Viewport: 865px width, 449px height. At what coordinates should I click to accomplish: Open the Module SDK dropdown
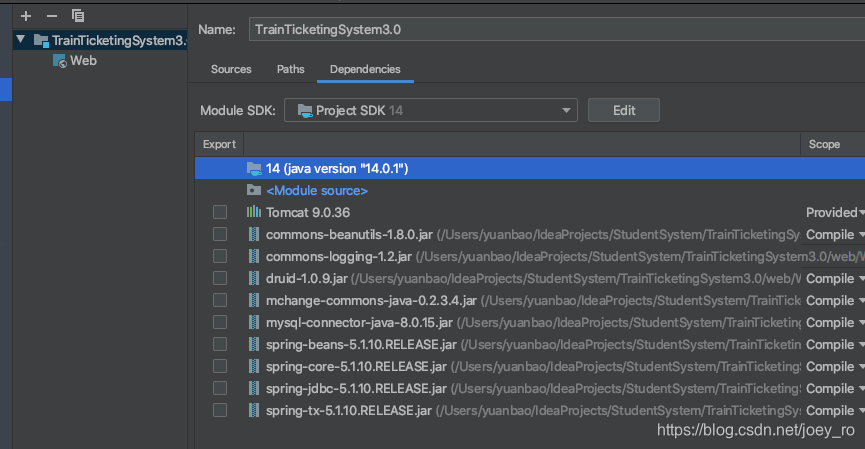point(430,110)
